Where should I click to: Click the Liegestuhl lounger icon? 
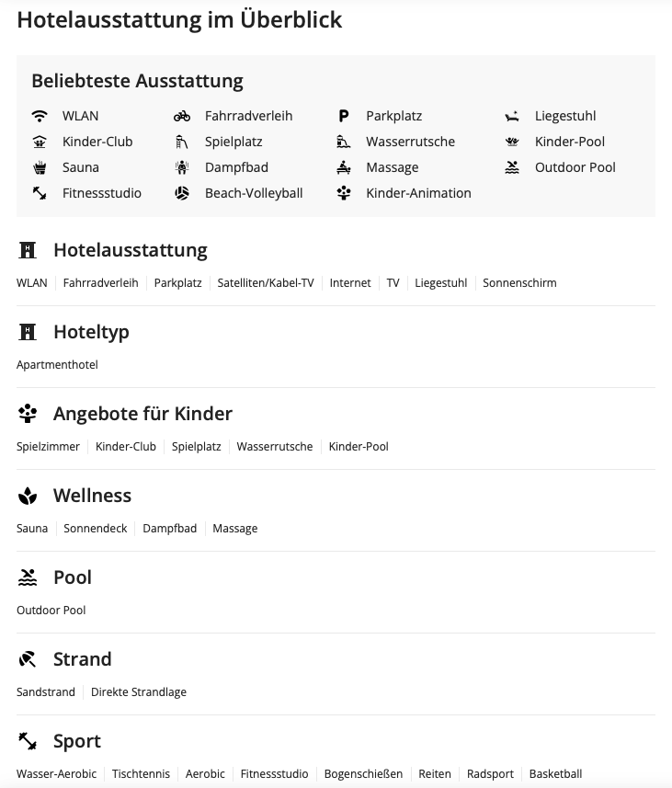(x=512, y=116)
